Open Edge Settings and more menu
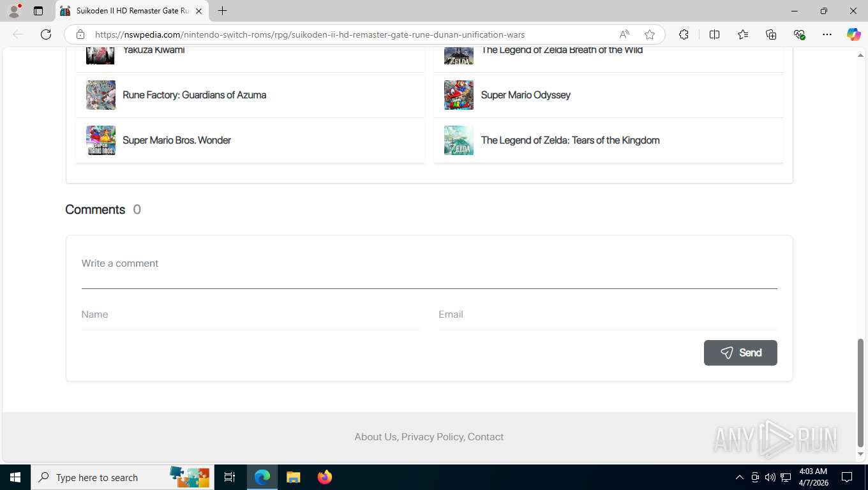 [827, 34]
